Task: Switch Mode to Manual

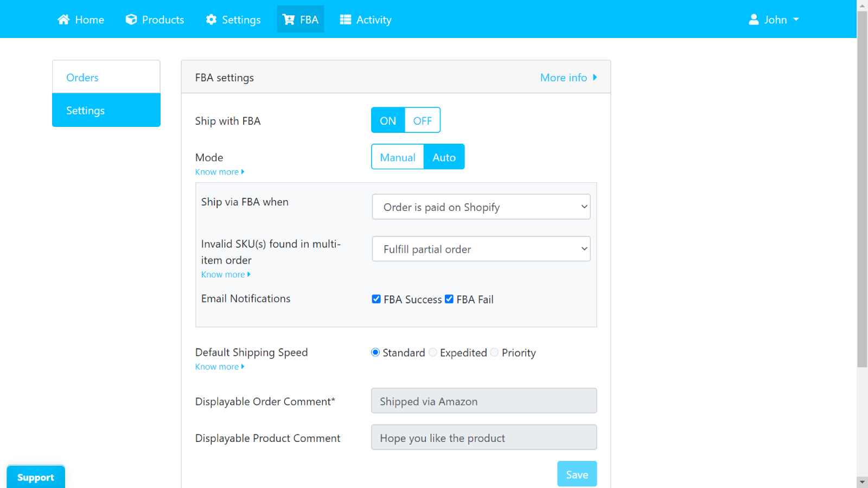Action: coord(398,157)
